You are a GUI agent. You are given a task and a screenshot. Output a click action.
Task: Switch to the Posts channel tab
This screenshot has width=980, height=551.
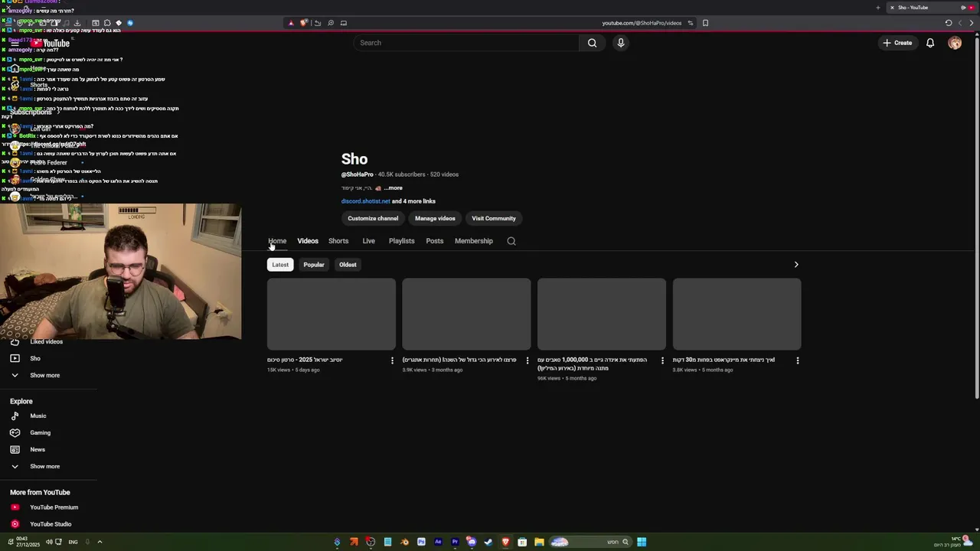click(x=434, y=241)
